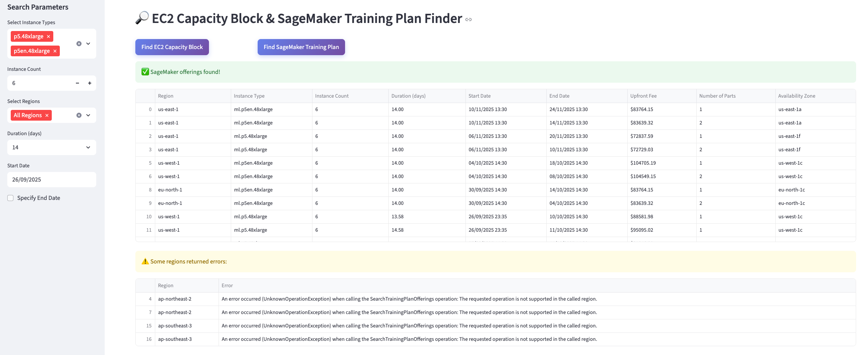
Task: Click the Start Date input field
Action: [x=51, y=179]
